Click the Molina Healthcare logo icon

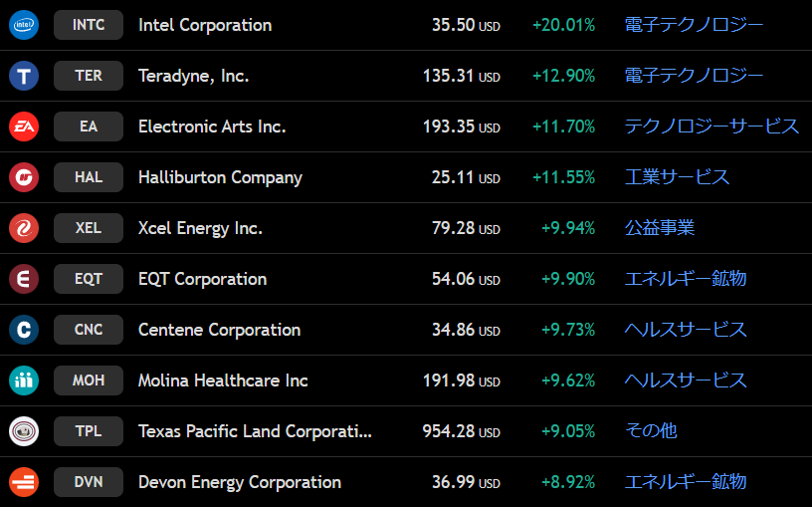coord(23,380)
